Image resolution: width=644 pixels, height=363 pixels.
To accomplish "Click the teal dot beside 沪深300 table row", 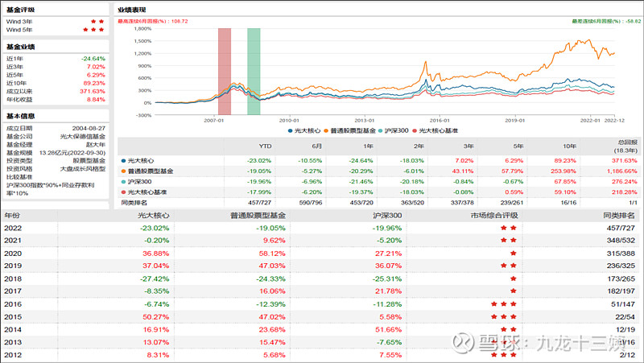I will click(123, 182).
